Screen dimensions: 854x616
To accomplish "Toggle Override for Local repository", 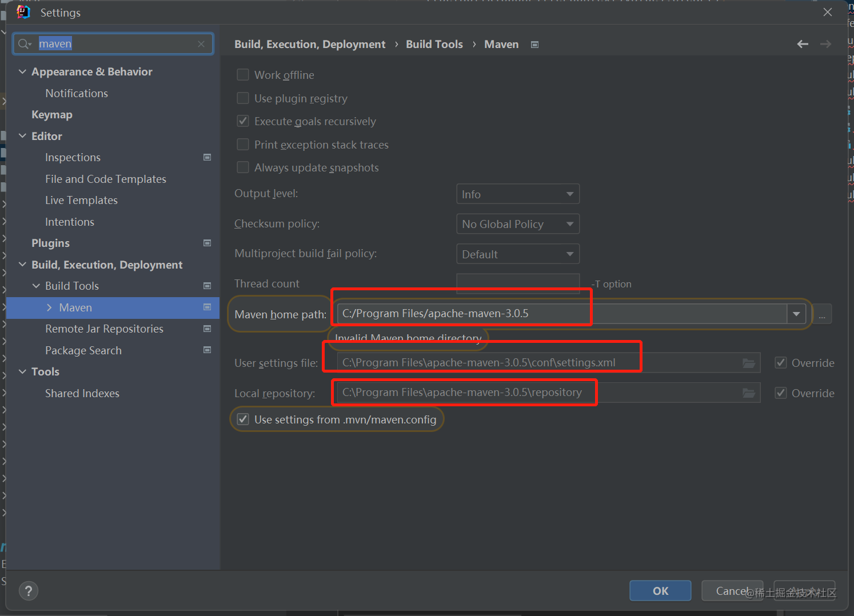I will point(781,393).
